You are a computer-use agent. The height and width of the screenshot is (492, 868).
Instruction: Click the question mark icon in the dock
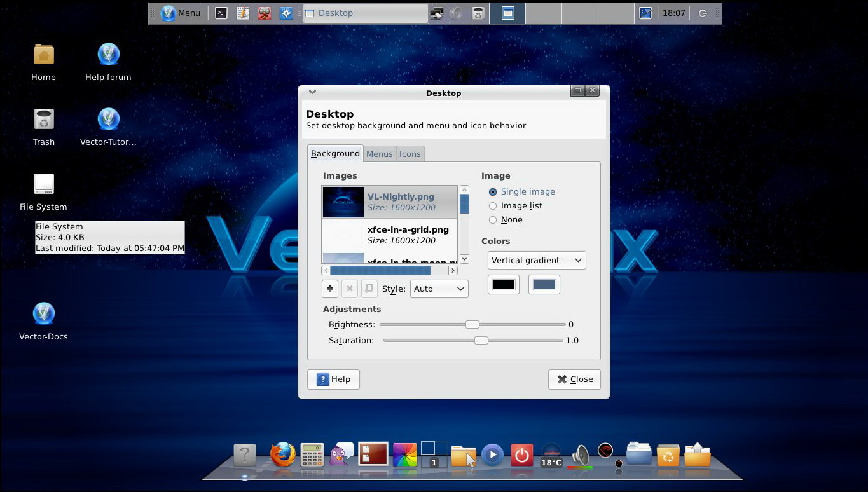pos(244,455)
